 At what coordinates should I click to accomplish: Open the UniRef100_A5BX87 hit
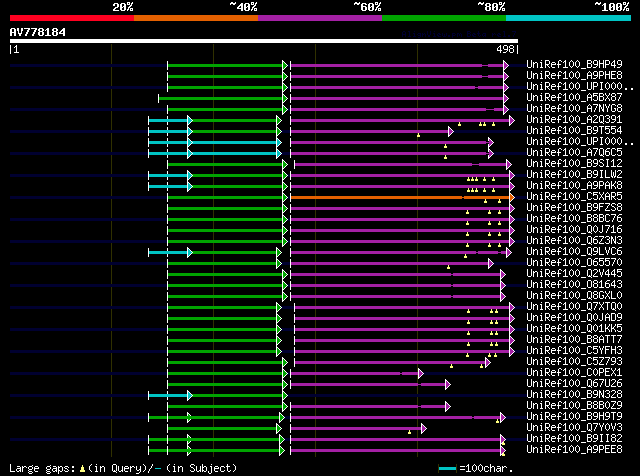tap(574, 97)
